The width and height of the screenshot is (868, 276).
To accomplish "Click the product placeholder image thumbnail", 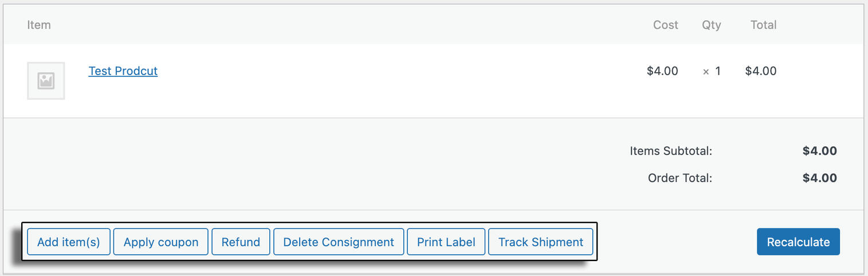I will coord(46,81).
